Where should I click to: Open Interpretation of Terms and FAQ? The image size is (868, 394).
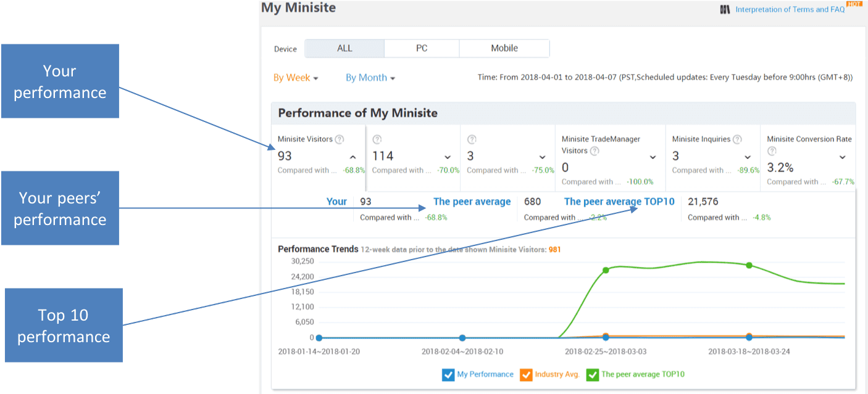(x=789, y=9)
